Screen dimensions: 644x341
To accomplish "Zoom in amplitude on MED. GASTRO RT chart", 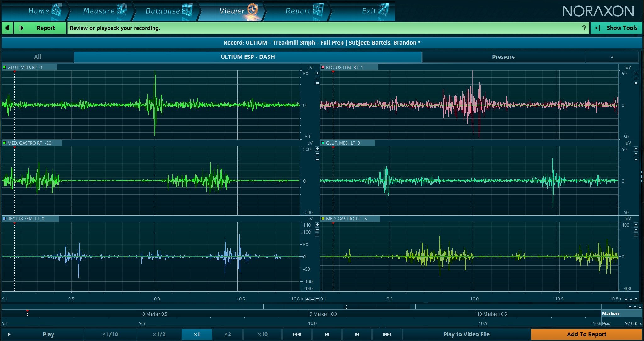I will 317,149.
